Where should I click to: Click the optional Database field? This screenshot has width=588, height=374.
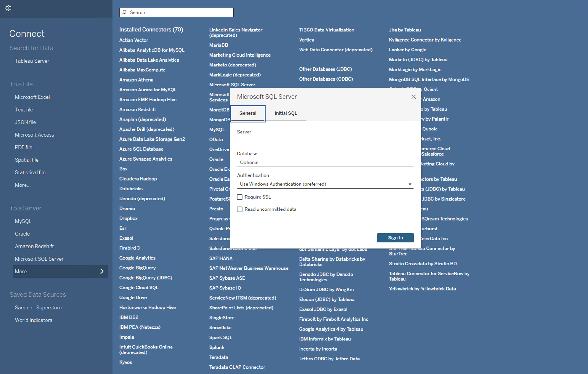(325, 162)
